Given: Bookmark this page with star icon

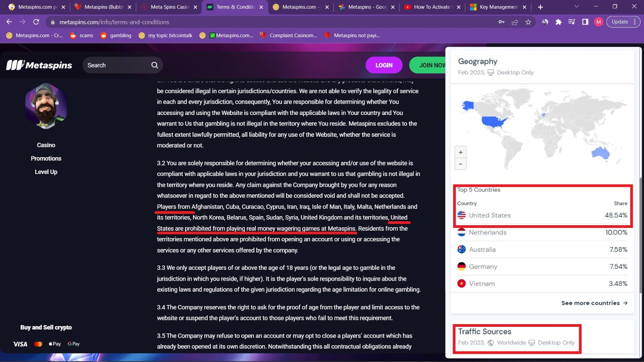Looking at the screenshot, I should point(528,22).
